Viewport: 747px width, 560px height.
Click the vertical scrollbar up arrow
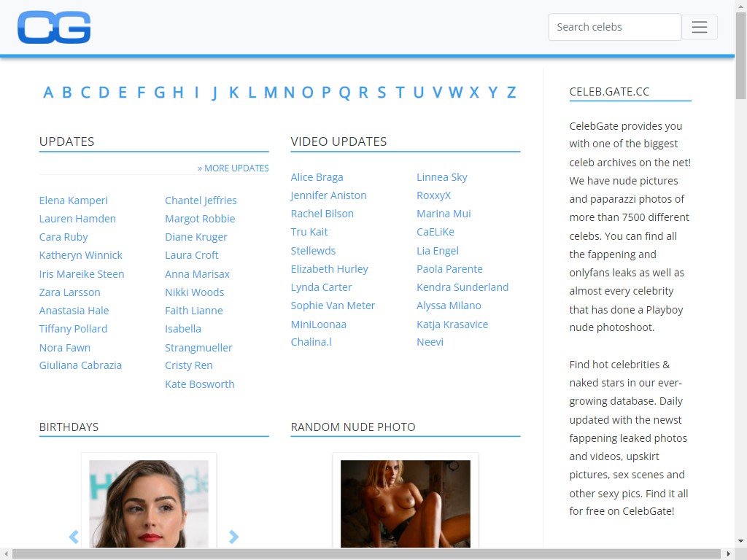click(x=740, y=6)
